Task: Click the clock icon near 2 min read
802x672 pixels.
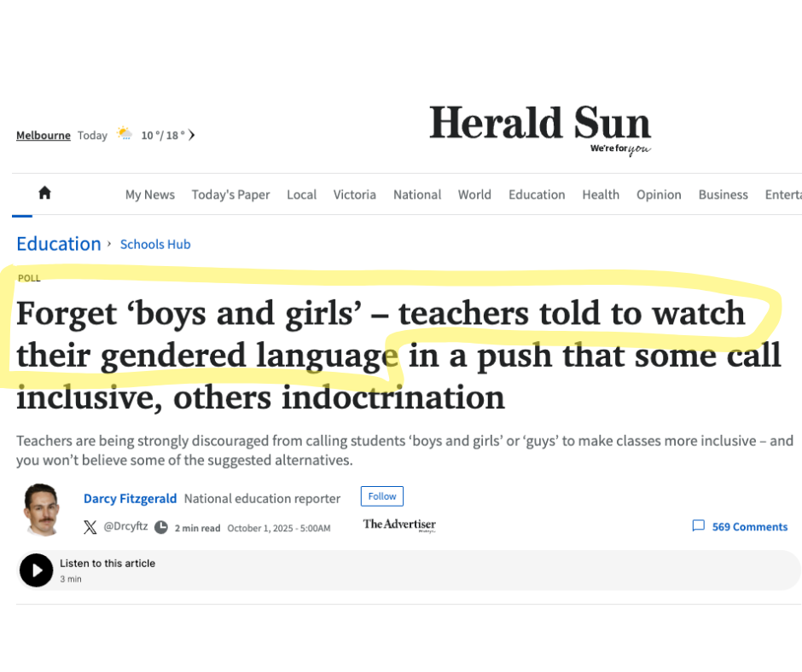Action: pyautogui.click(x=161, y=527)
